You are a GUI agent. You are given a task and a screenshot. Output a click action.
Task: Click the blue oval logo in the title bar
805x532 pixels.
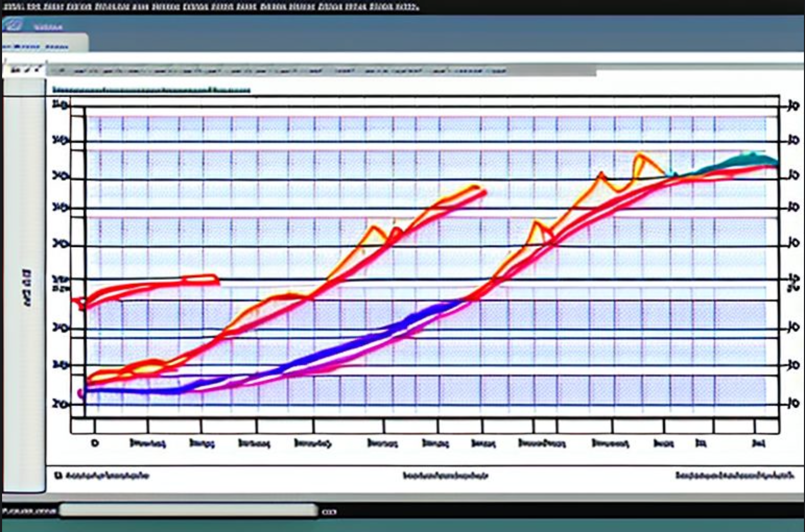[13, 25]
